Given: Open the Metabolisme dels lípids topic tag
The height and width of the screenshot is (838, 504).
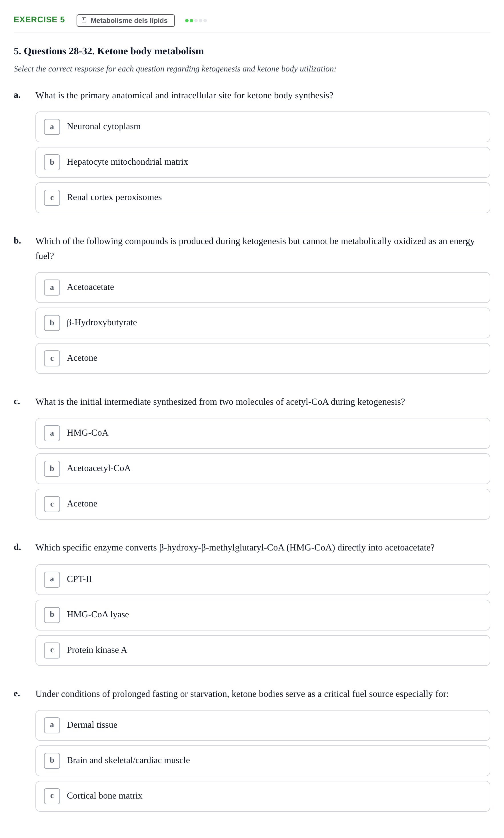Looking at the screenshot, I should (x=126, y=20).
